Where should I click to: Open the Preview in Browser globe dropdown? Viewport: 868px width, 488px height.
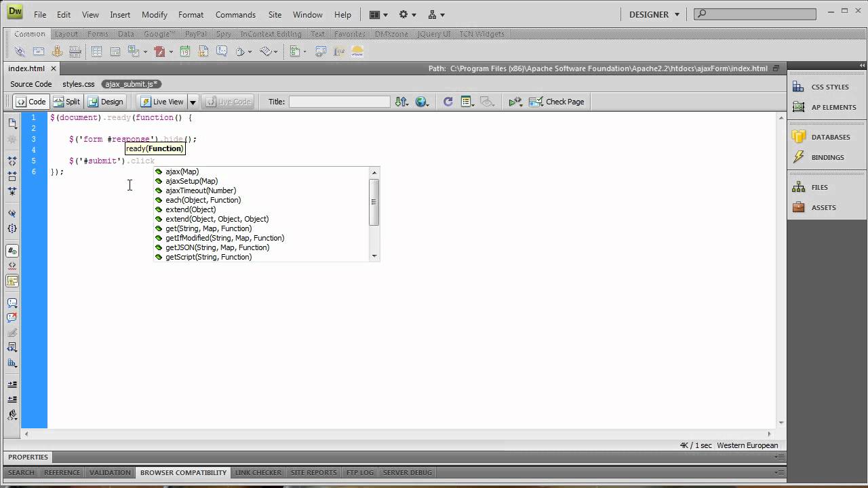pos(423,102)
